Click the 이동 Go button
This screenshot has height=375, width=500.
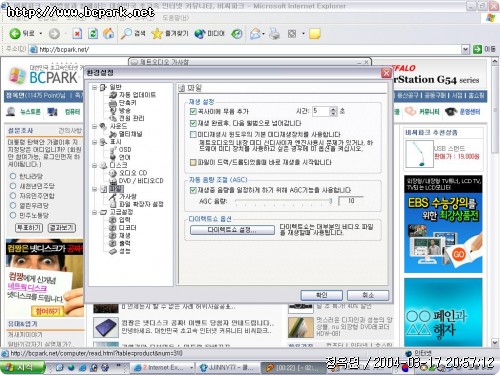point(484,49)
